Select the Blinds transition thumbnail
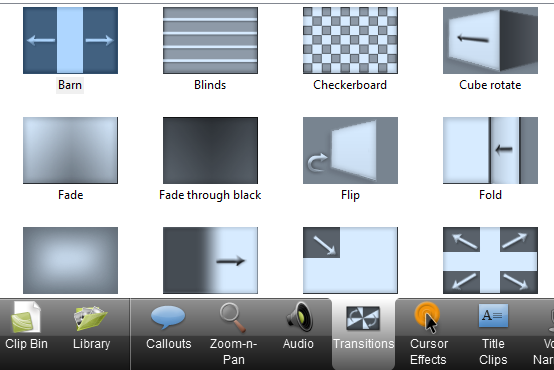This screenshot has height=370, width=554. (210, 40)
